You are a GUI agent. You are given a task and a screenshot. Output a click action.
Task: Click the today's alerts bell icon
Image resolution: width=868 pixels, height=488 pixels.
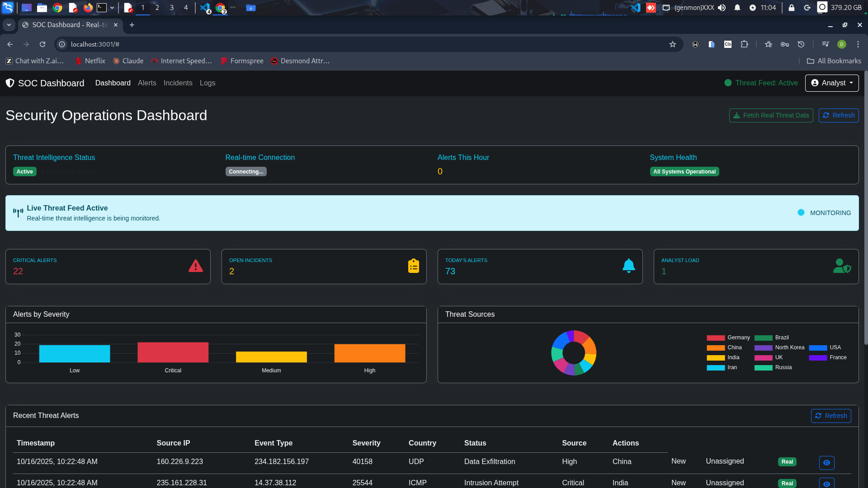tap(629, 266)
